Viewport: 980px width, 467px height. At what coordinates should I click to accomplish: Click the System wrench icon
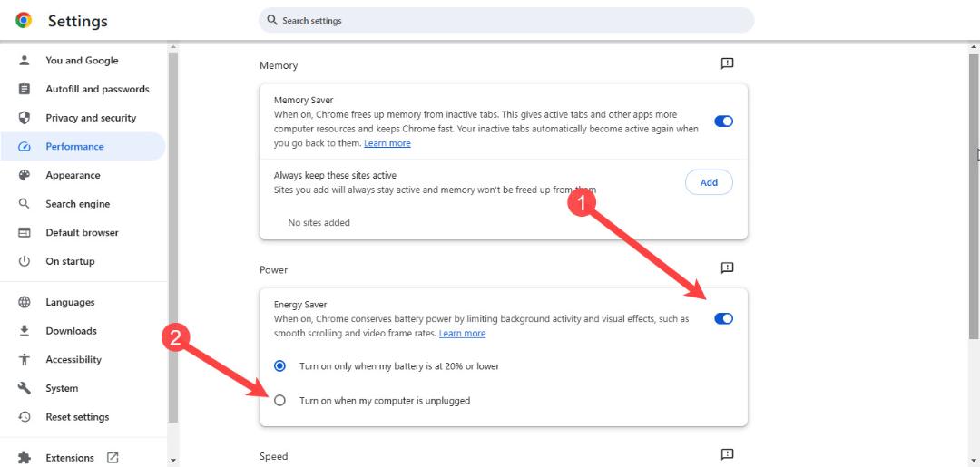[24, 388]
